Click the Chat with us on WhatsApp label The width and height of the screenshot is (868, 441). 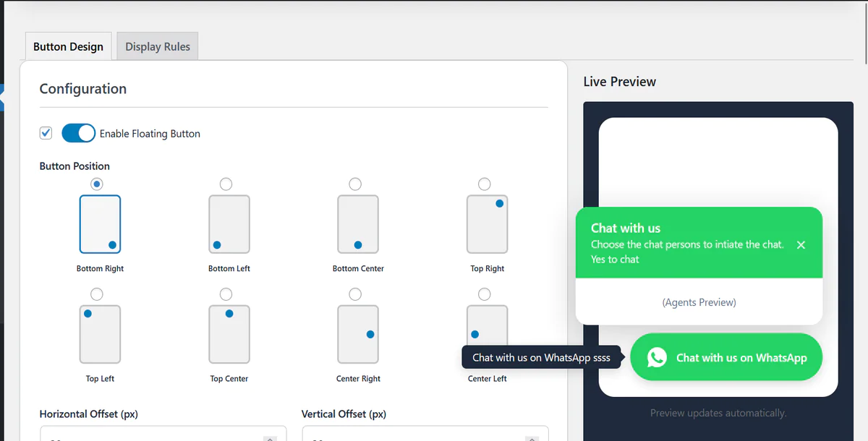coord(741,357)
